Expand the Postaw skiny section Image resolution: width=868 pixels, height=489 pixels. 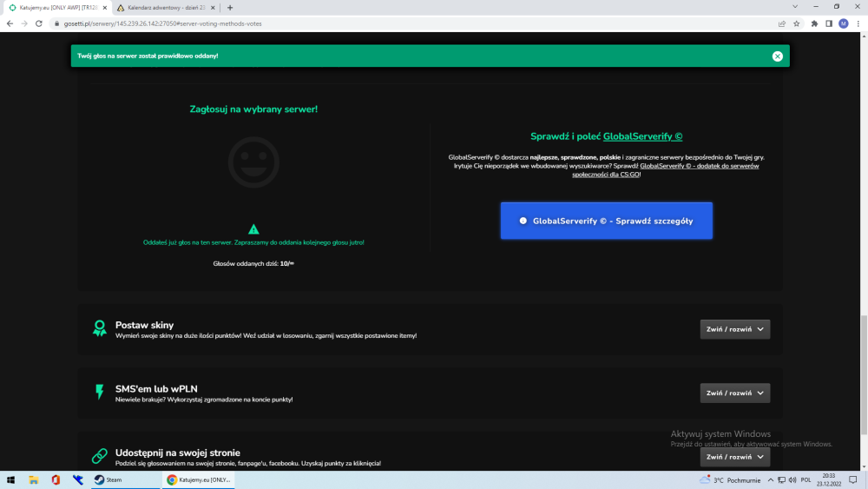[734, 329]
